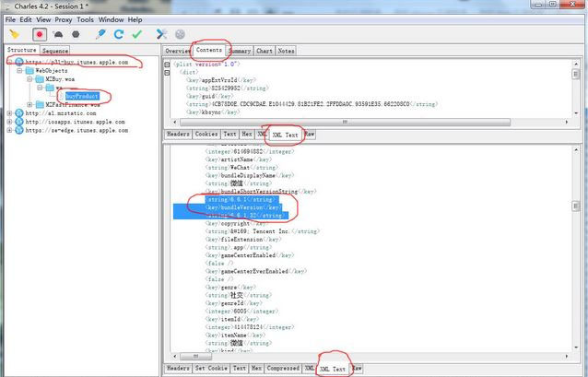Validate with the green checkmark icon
This screenshot has height=377, width=588.
pos(137,34)
